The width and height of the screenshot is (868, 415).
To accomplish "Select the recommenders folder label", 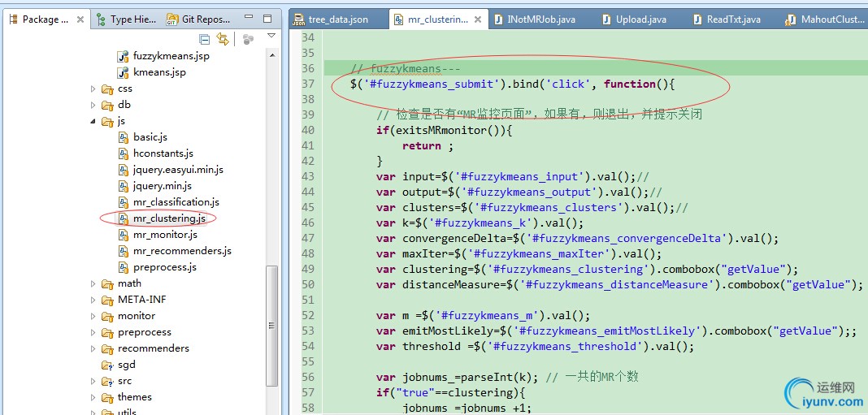I will (154, 348).
